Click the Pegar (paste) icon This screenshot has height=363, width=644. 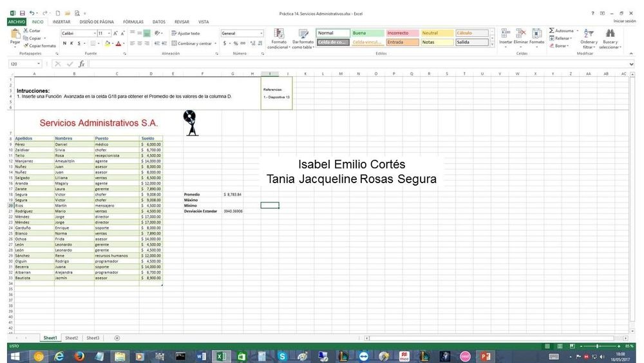15,35
